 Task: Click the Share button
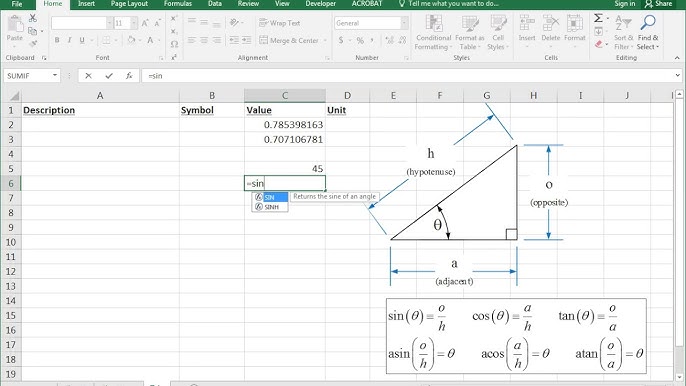659,4
